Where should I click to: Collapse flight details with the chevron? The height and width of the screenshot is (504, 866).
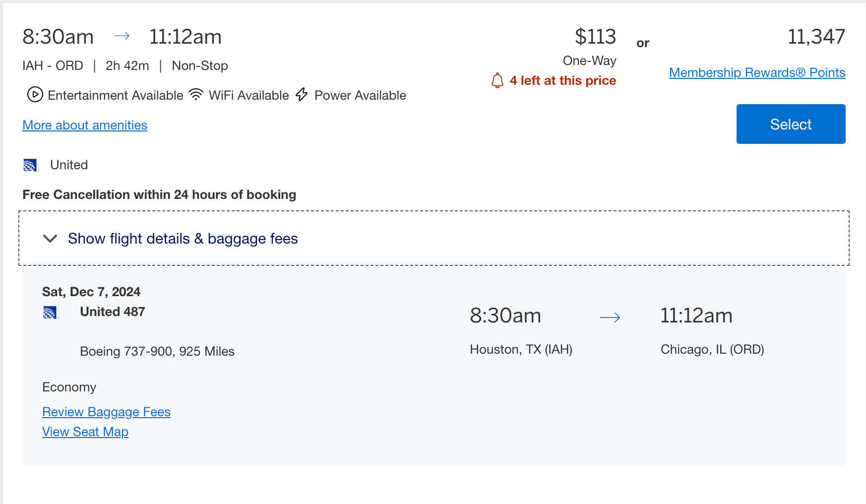point(50,239)
